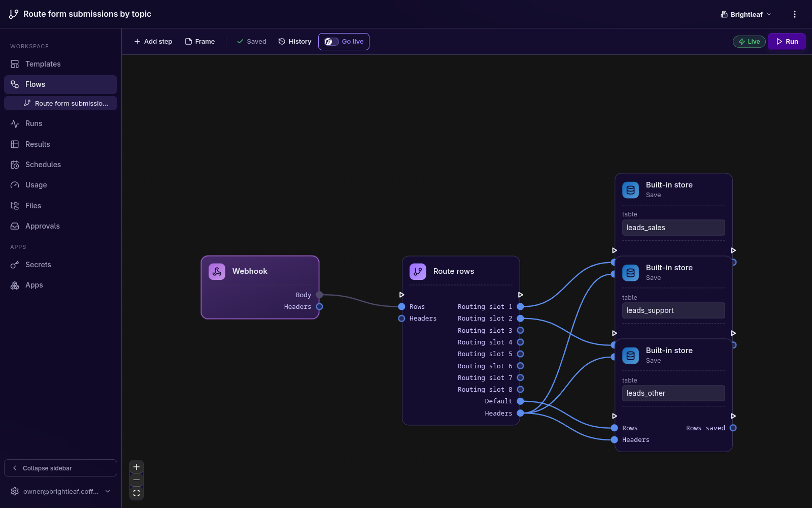Collapse the sidebar

[x=60, y=468]
